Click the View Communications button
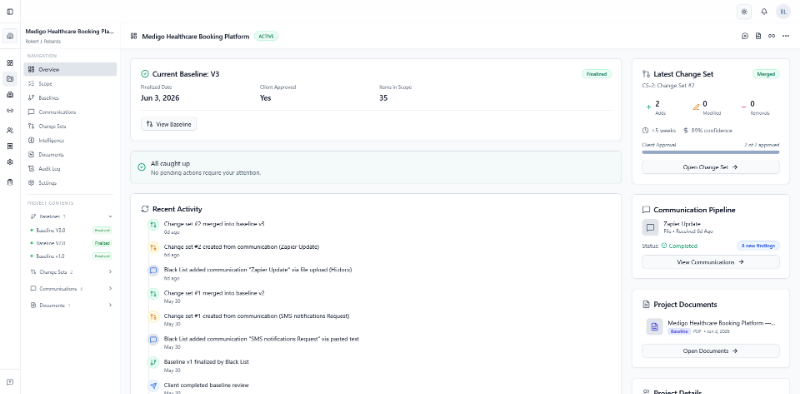800x394 pixels. click(710, 262)
